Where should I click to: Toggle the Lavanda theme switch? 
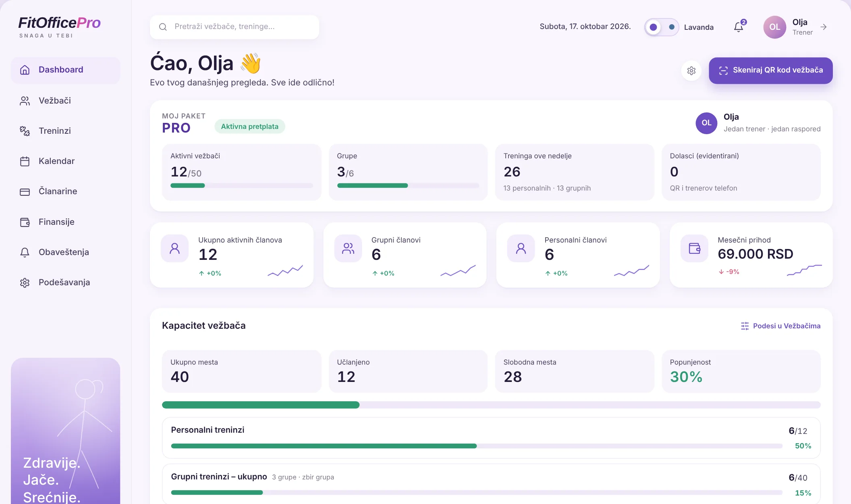[662, 27]
